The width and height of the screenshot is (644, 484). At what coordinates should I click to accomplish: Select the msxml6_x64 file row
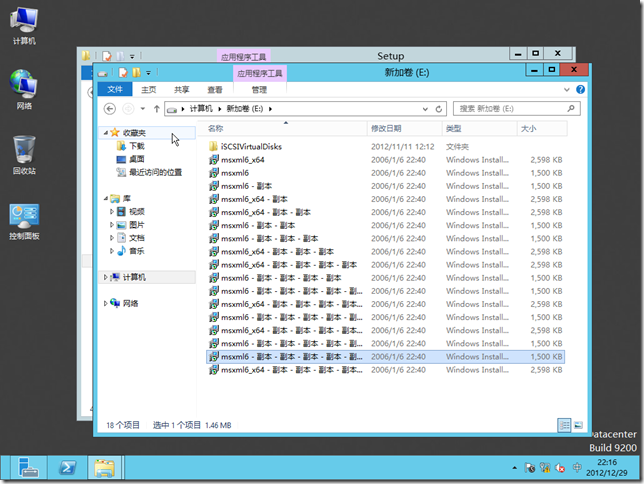click(385, 160)
